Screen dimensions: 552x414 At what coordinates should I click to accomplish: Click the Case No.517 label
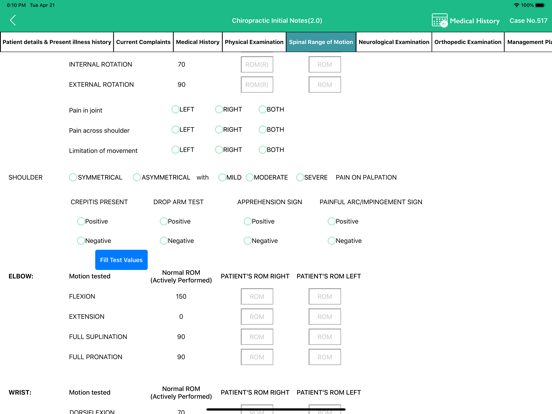(x=528, y=20)
